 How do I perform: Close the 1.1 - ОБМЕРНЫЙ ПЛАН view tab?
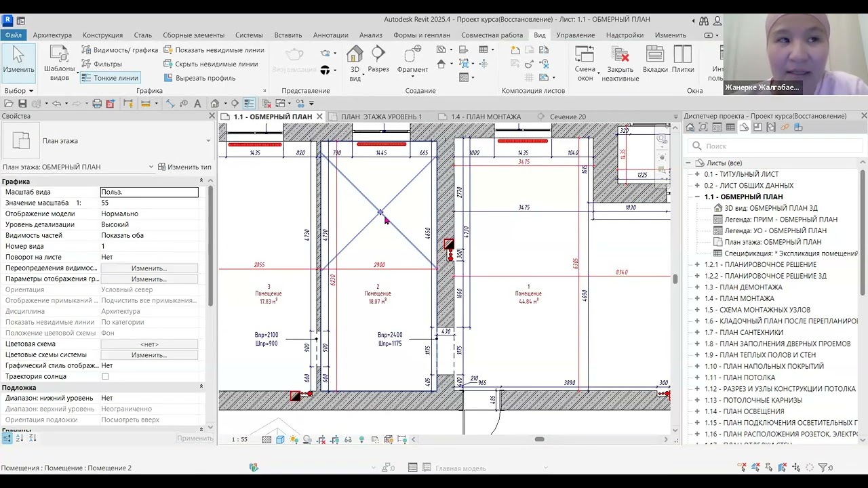point(319,117)
